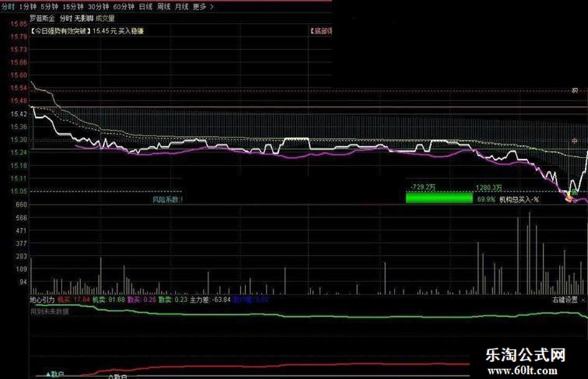Click the 69.9% percentage value
This screenshot has width=588, height=379.
tap(486, 200)
